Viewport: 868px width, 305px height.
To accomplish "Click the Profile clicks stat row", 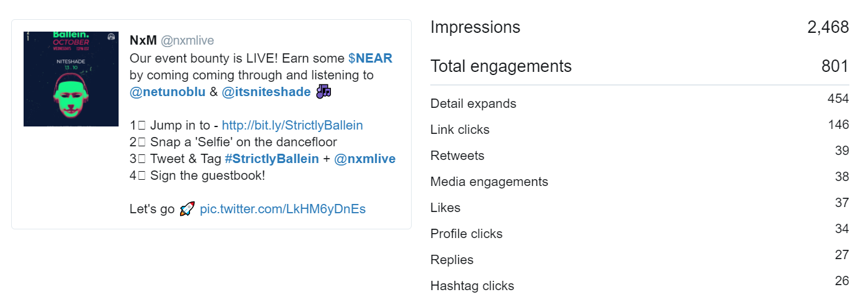I will (x=640, y=232).
